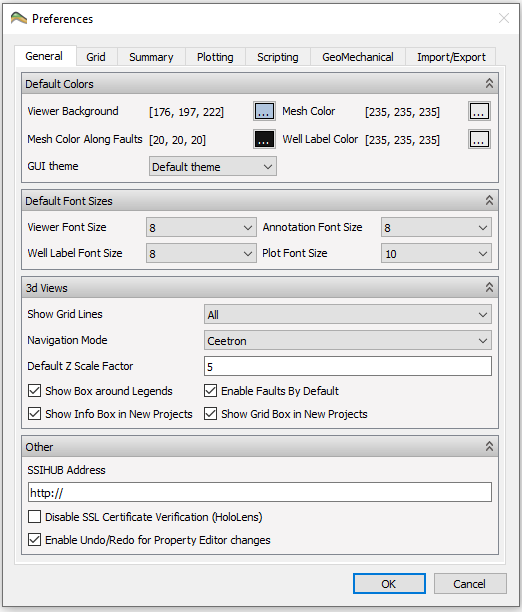Open Viewer Background color picker
This screenshot has width=522, height=612.
click(264, 111)
